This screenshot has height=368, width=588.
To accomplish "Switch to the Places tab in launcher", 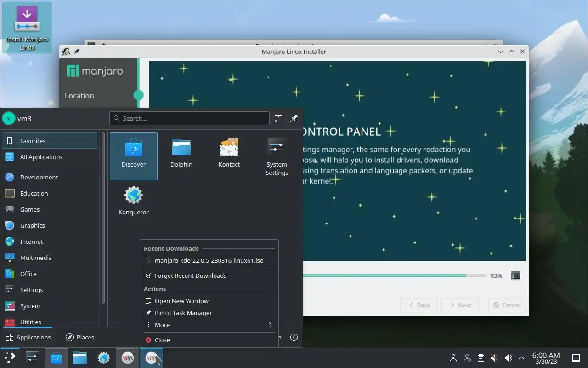I will click(x=80, y=337).
